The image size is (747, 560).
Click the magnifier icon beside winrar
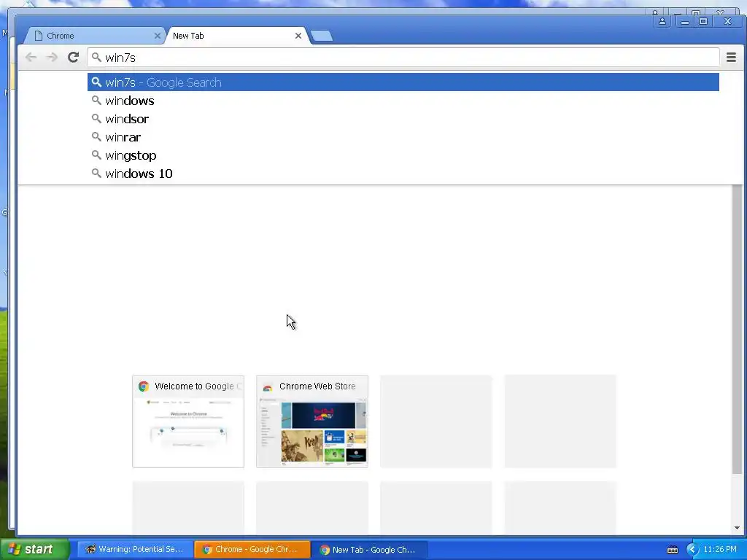96,136
